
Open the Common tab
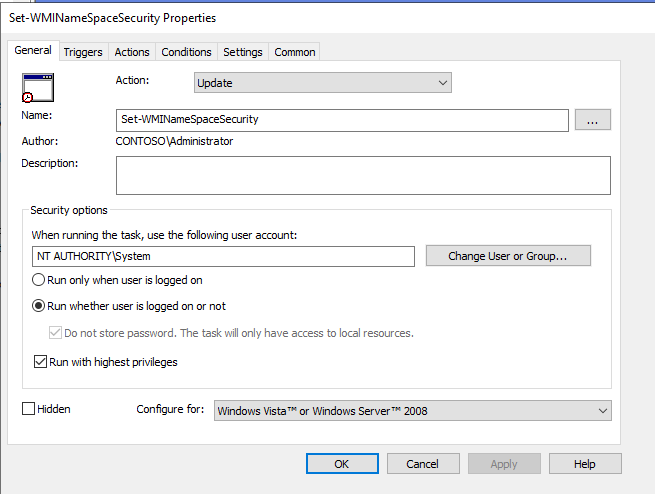point(294,52)
